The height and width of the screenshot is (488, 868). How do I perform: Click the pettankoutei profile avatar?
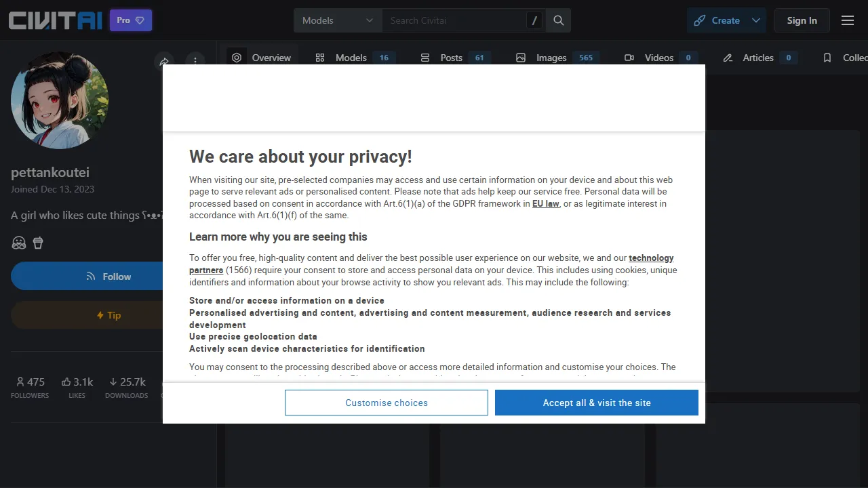60,100
